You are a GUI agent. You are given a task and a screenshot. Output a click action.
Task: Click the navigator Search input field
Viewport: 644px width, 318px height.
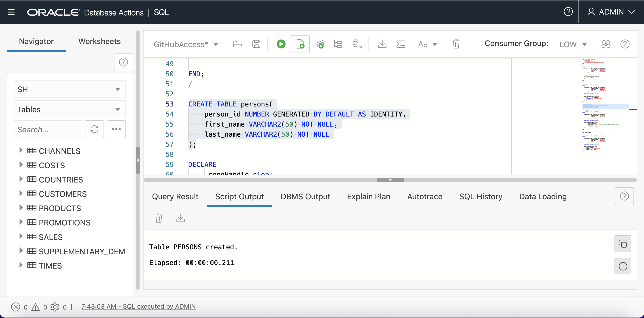(x=48, y=129)
